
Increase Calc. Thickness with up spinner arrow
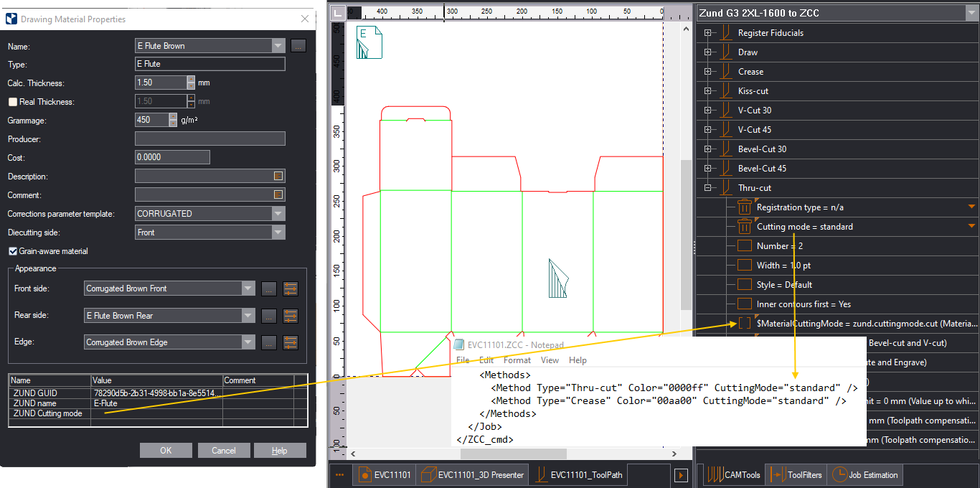[x=191, y=79]
